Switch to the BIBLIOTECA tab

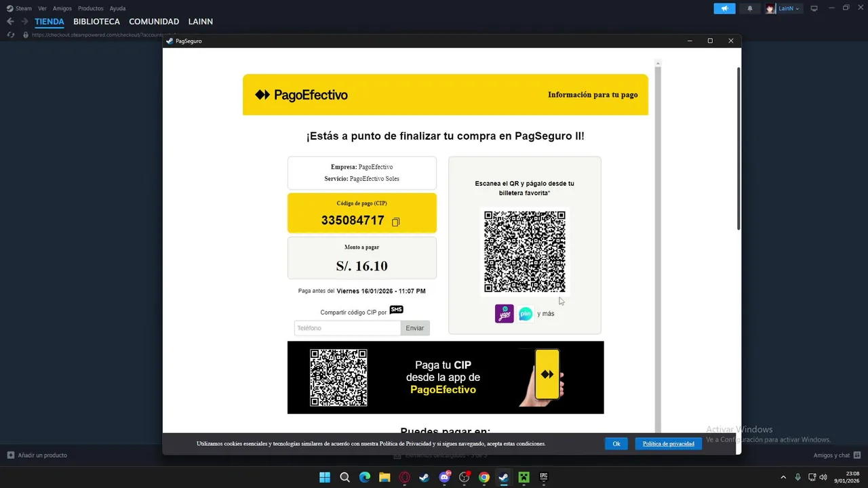(x=97, y=22)
